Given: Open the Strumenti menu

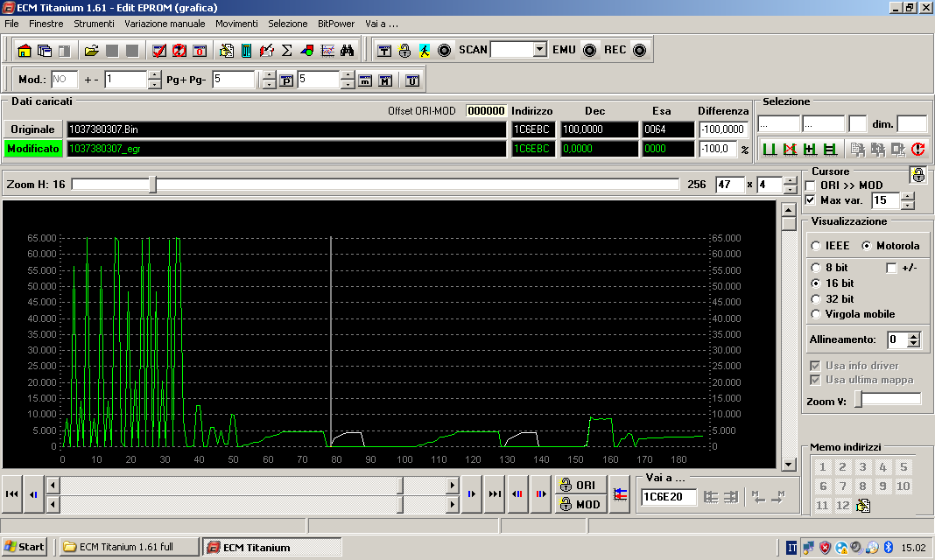Looking at the screenshot, I should 94,24.
